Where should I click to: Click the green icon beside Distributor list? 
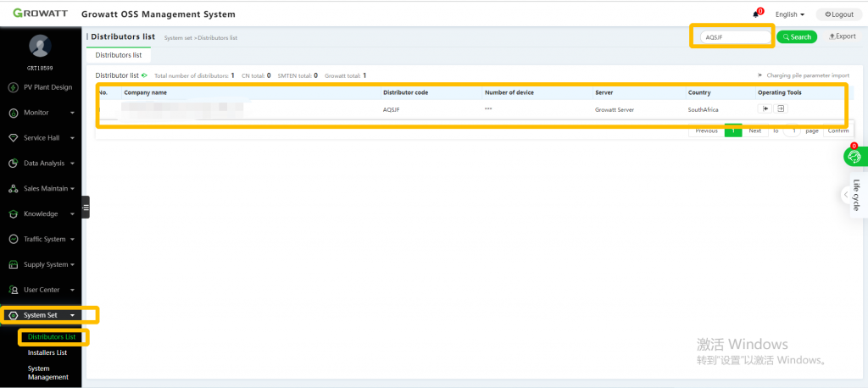(144, 75)
